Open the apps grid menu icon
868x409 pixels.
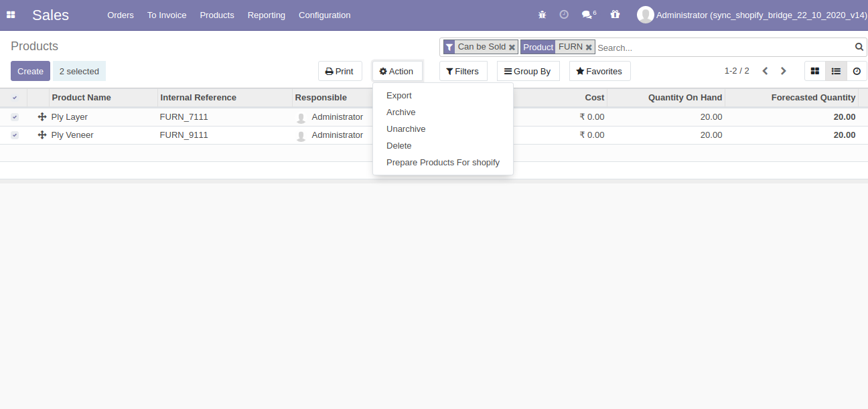click(x=11, y=15)
